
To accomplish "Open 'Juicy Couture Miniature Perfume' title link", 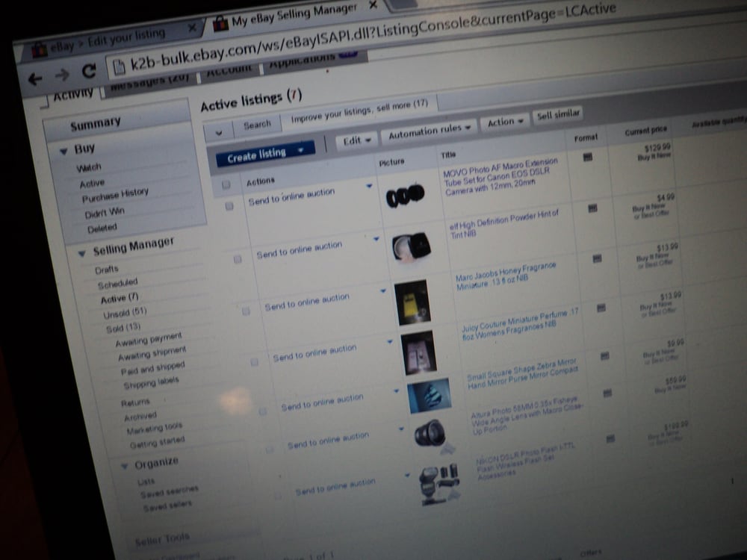I will pyautogui.click(x=520, y=324).
